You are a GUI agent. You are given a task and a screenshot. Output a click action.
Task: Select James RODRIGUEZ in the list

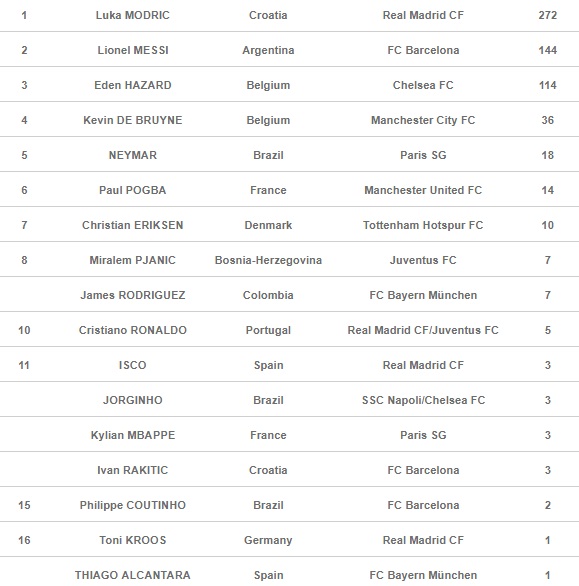coord(133,295)
